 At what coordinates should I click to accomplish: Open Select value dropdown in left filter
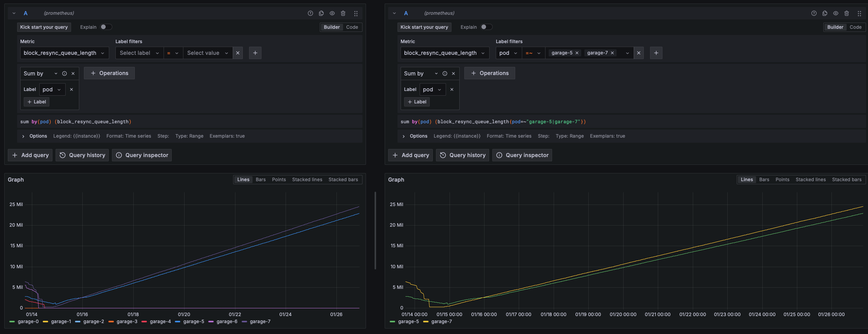click(208, 53)
